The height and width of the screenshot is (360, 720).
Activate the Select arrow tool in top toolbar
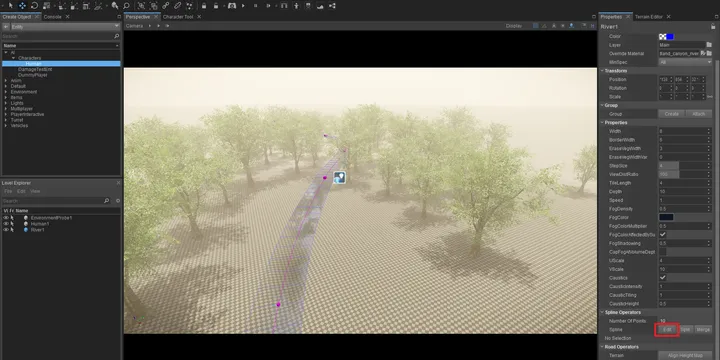(x=11, y=6)
